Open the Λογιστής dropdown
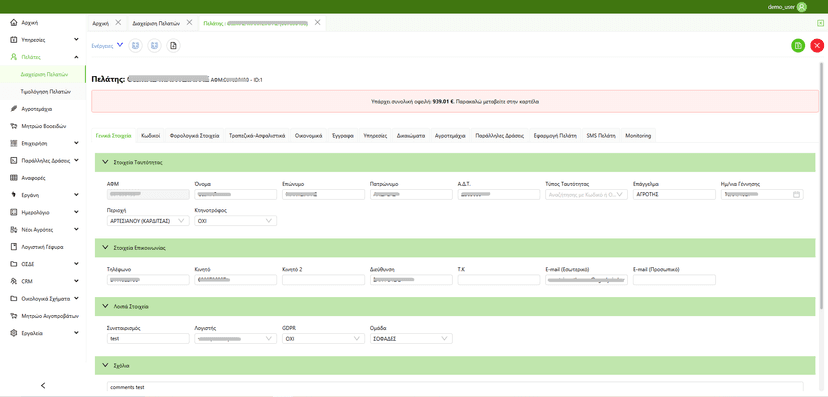This screenshot has width=828, height=397. (x=236, y=338)
